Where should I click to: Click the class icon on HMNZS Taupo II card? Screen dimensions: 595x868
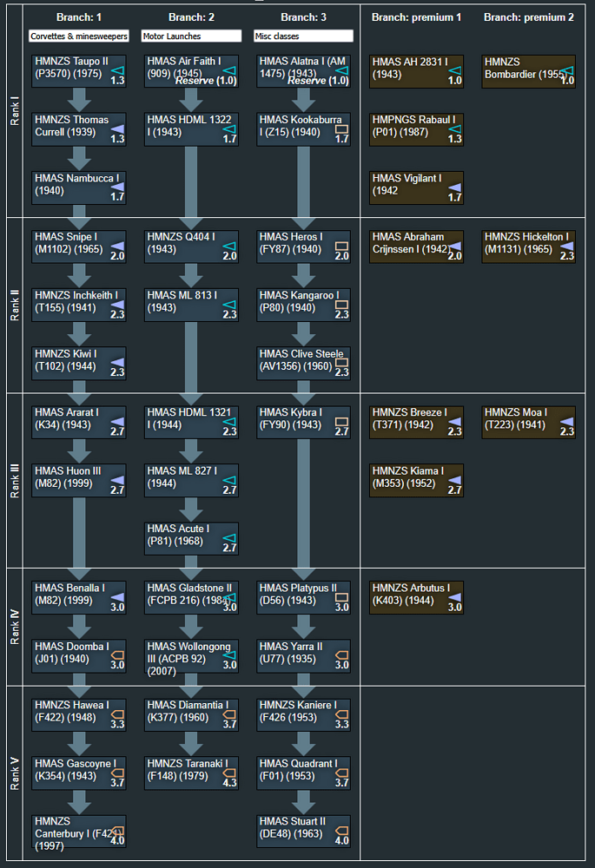click(x=117, y=69)
